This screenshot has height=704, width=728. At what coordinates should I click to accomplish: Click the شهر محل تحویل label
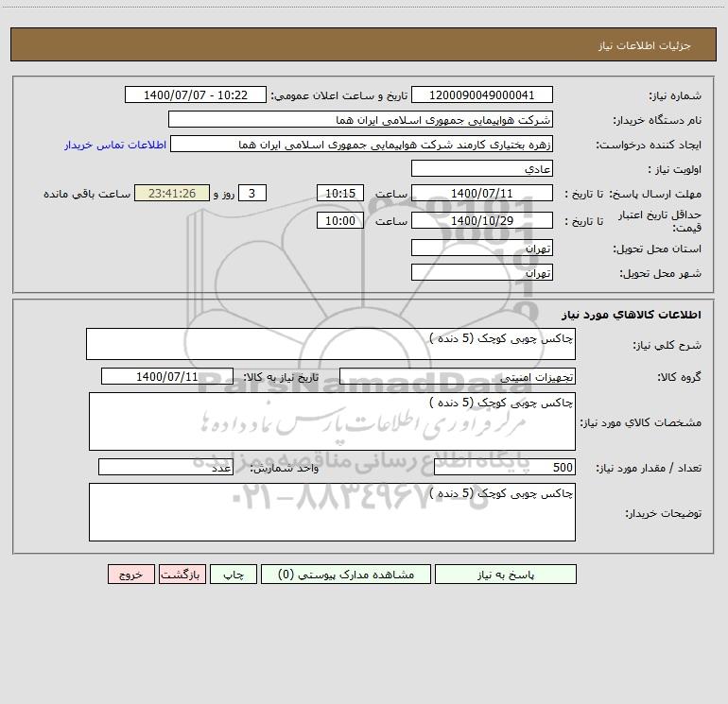661,273
